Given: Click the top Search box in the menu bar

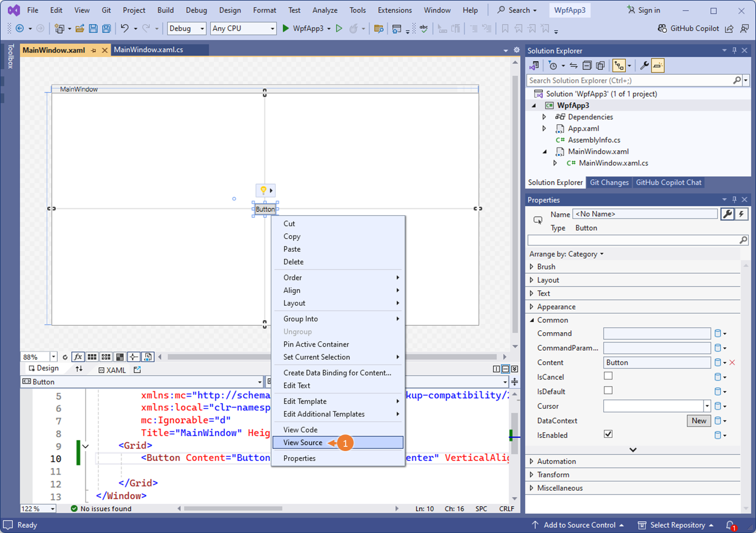Looking at the screenshot, I should tap(517, 10).
